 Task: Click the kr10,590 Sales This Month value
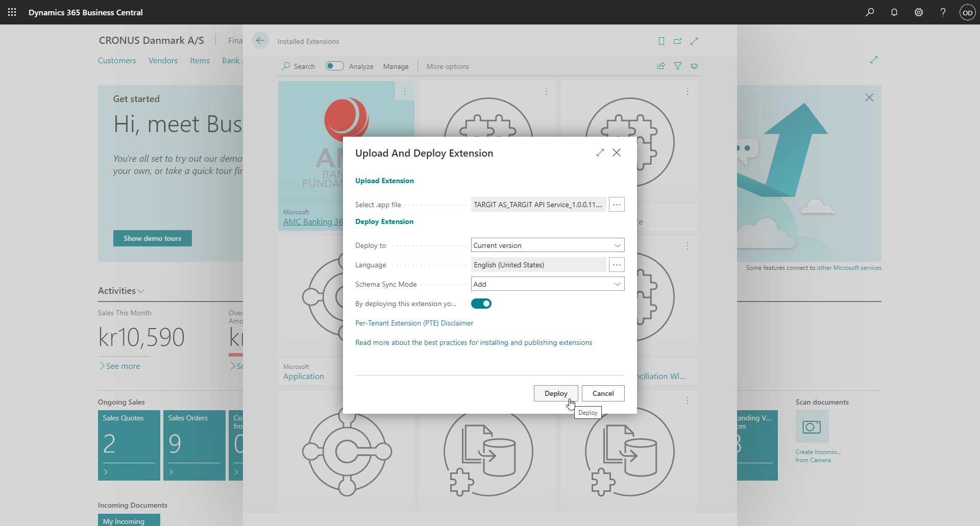coord(141,337)
